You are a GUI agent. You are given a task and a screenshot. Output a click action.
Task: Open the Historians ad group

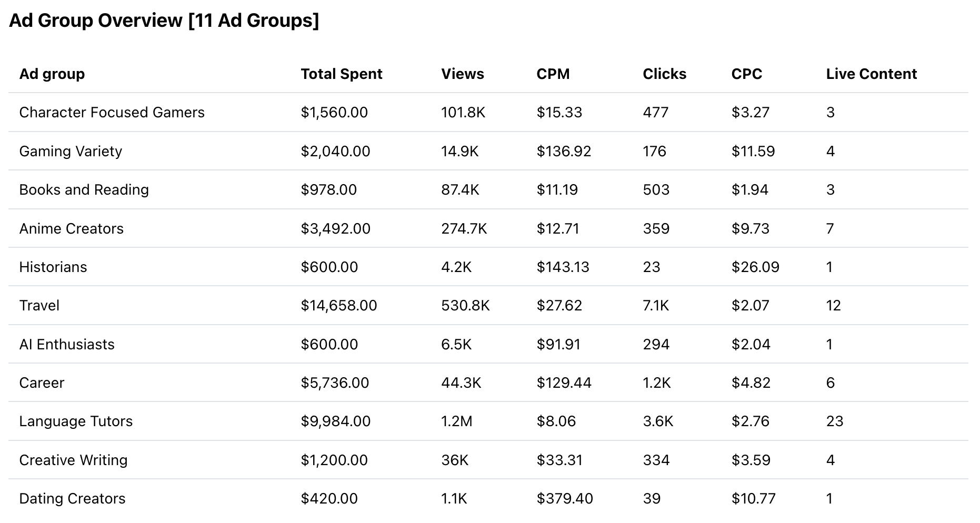tap(53, 267)
